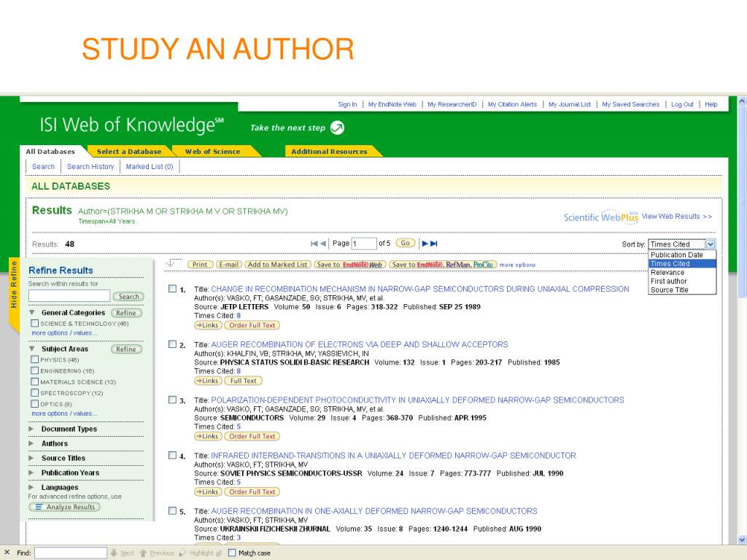This screenshot has height=560, width=747.
Task: Choose Source Title in sort list
Action: point(682,289)
